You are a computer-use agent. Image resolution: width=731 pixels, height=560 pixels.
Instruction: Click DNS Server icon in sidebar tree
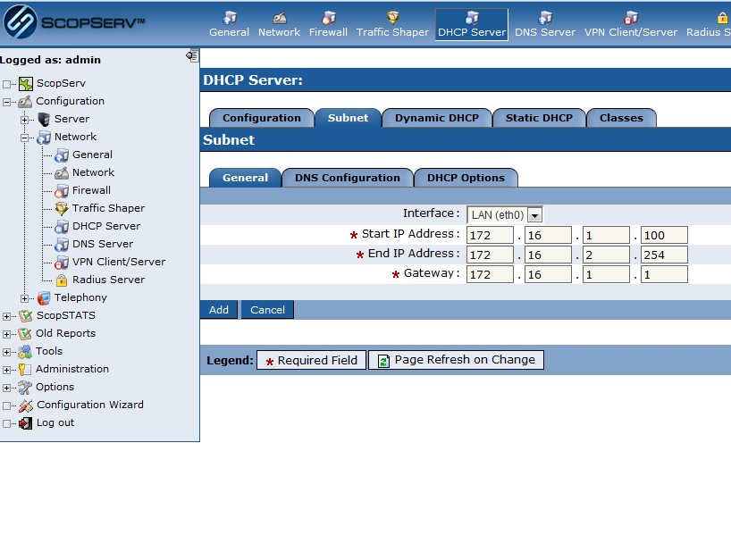coord(62,245)
